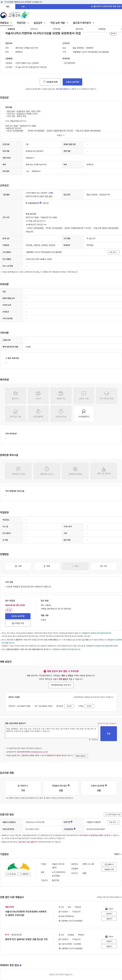Click the 주택자금 지원 welfare icon

pos(16,414)
